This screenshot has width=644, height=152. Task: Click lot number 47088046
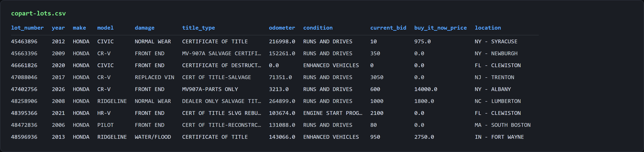coord(24,77)
